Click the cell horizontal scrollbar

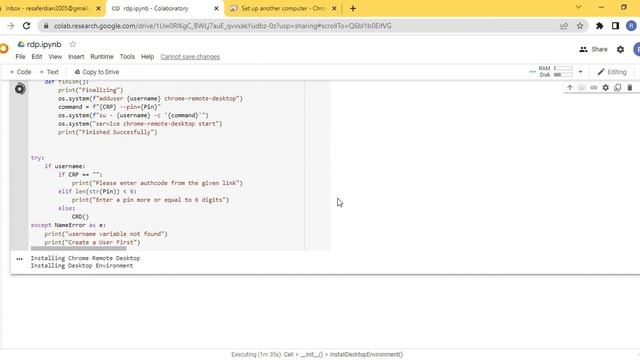tap(78, 248)
